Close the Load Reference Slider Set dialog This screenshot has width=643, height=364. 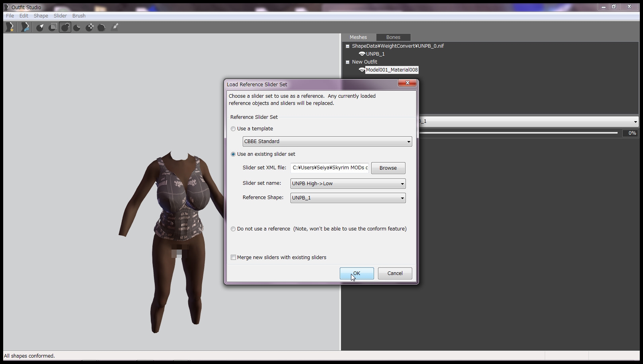pyautogui.click(x=407, y=83)
